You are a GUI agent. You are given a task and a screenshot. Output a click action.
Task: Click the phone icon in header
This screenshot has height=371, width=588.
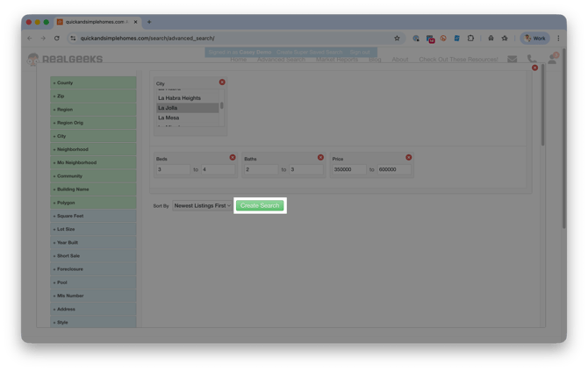pyautogui.click(x=532, y=59)
